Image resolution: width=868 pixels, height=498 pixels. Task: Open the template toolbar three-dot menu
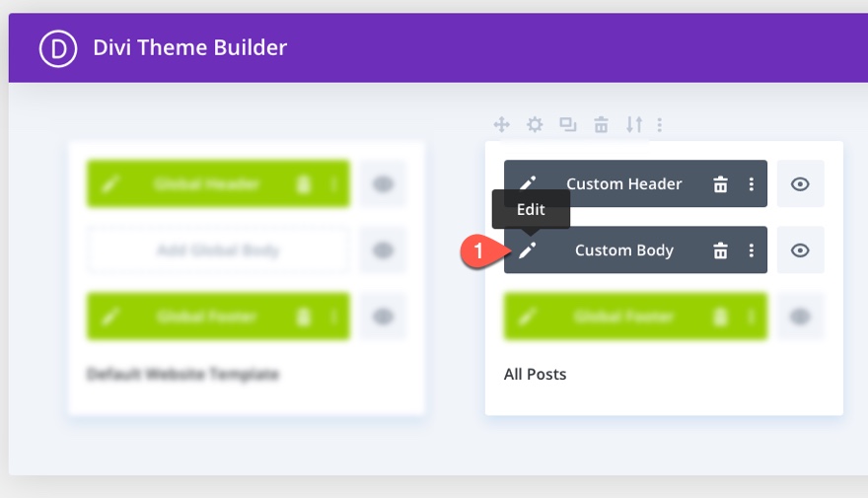click(659, 124)
